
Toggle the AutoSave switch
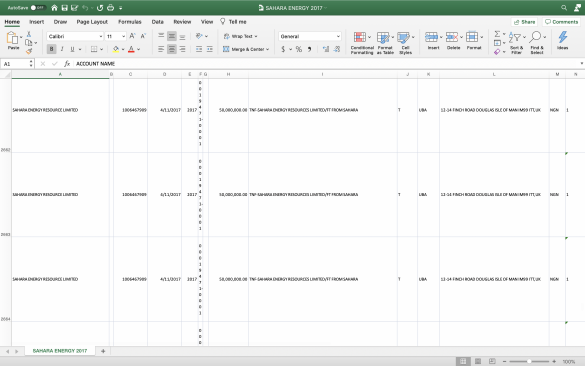tap(38, 7)
